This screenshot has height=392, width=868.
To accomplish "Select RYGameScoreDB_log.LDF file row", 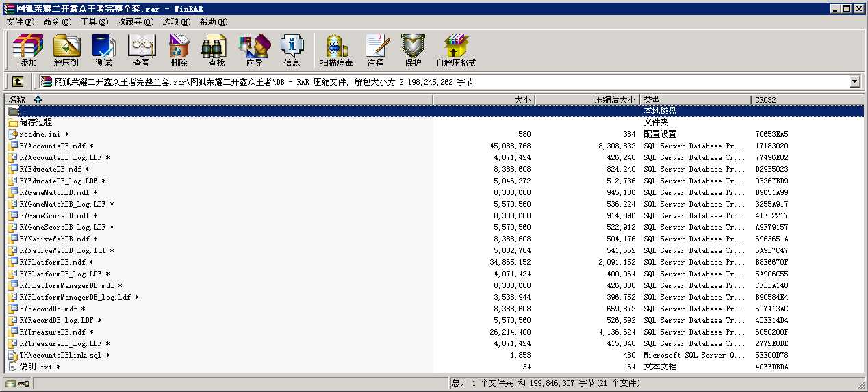I will 435,227.
